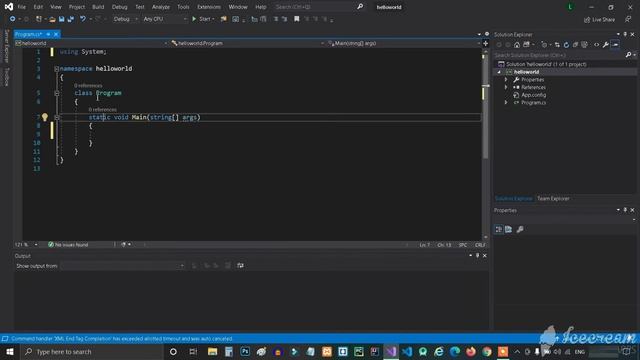Screen dimensions: 640x360
Task: Open the Debug configuration dropdown
Action: (x=125, y=19)
